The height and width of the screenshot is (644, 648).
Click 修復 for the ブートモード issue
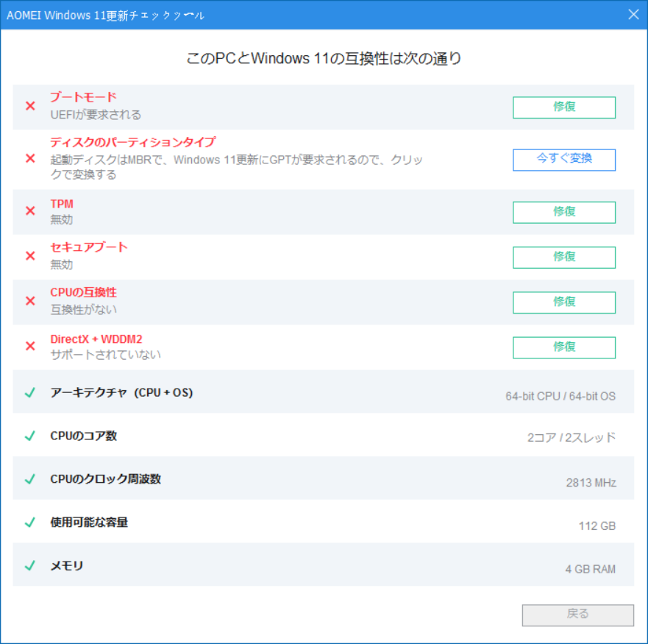563,107
